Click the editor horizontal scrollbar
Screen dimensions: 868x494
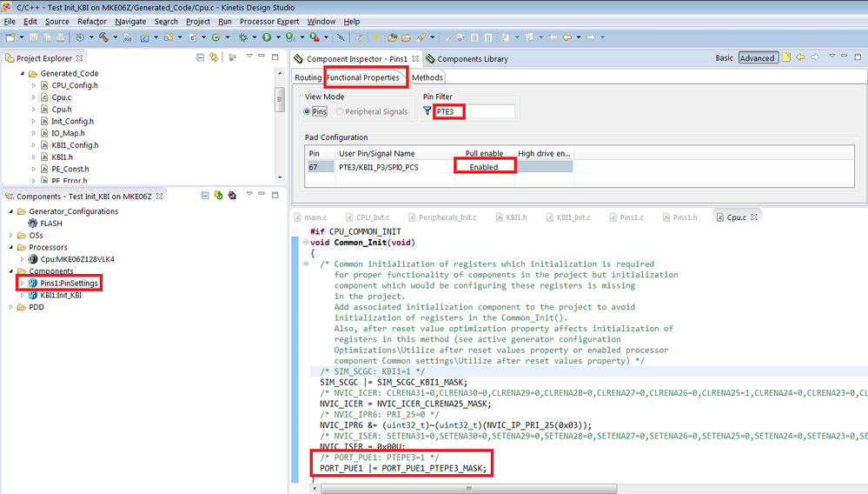click(469, 489)
